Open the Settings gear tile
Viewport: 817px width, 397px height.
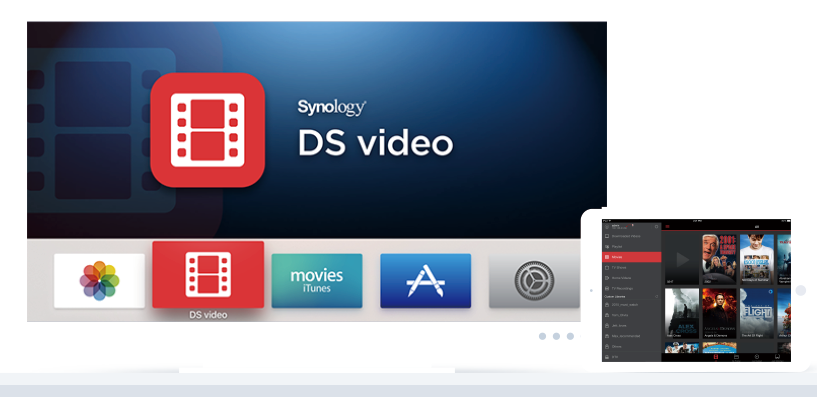click(x=535, y=281)
